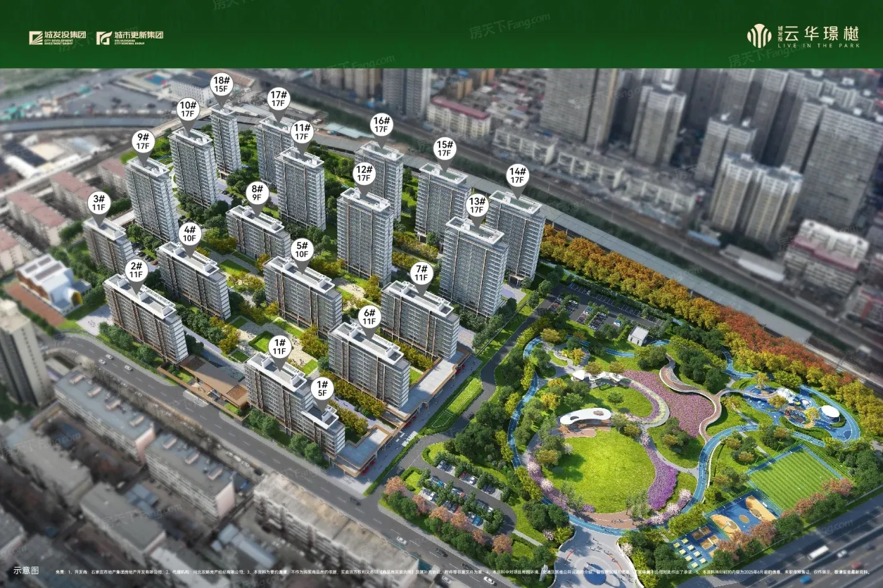
Task: Select the 3# 11F building pin
Action: (99, 203)
